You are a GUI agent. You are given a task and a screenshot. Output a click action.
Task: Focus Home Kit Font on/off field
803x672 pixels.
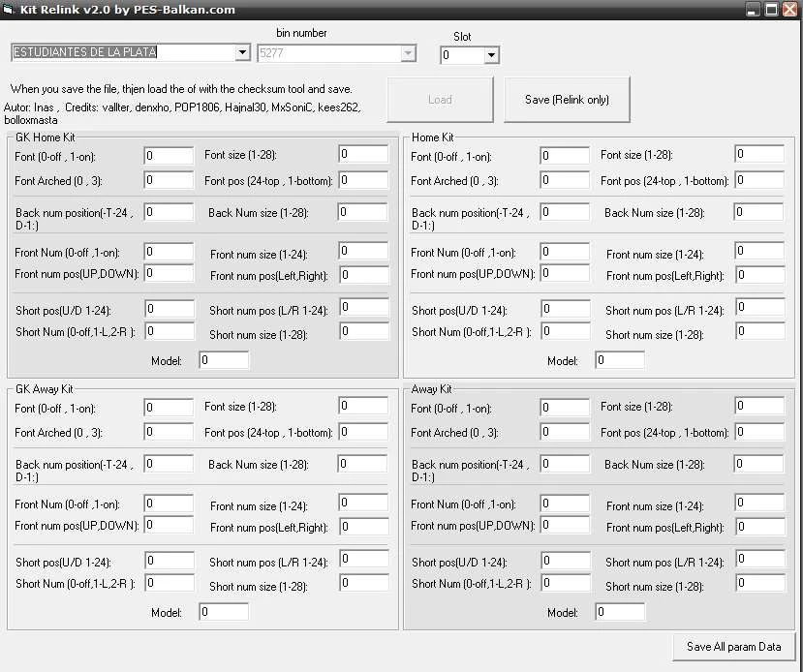[565, 156]
